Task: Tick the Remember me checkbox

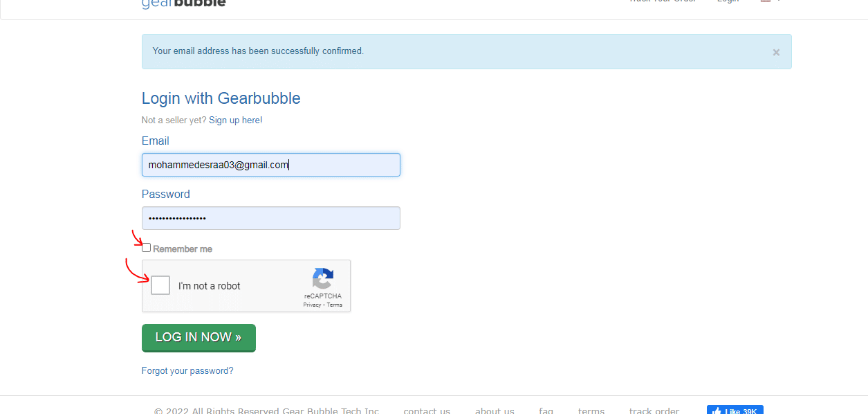Action: [x=146, y=248]
